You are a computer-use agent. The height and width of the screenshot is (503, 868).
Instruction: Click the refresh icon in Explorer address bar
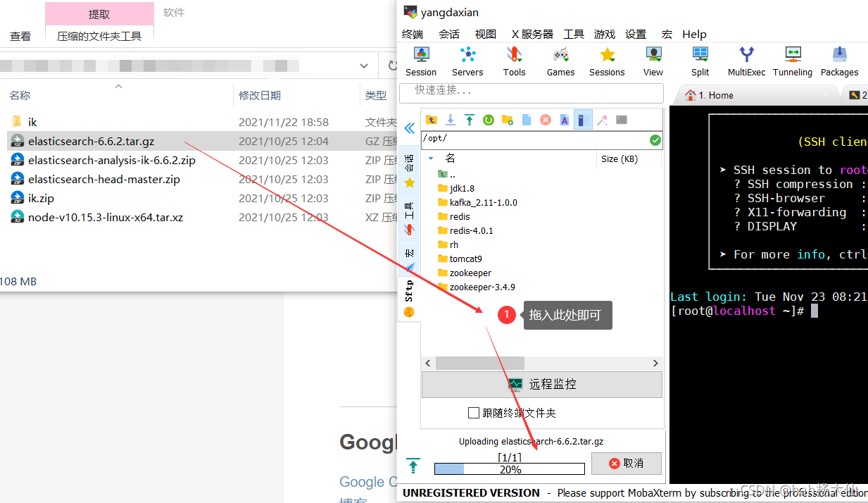click(392, 66)
